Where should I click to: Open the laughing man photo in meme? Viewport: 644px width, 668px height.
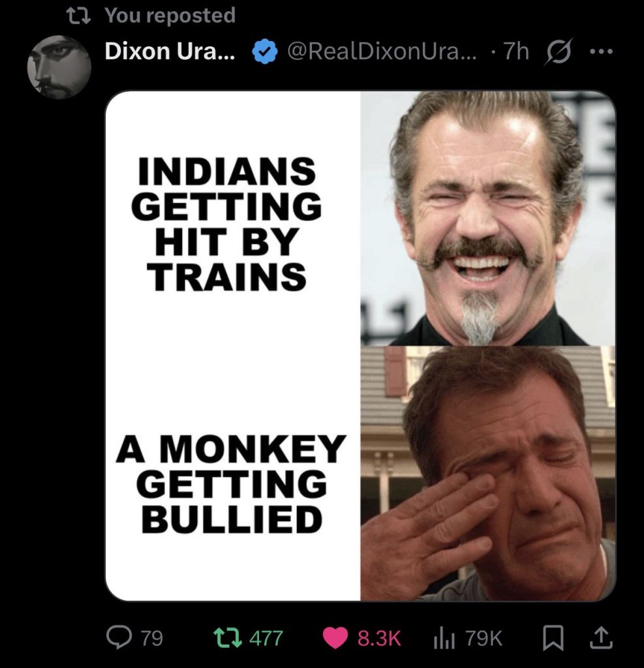click(487, 218)
